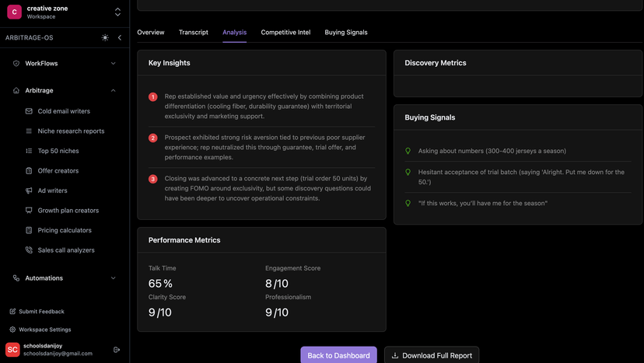This screenshot has height=363, width=644.
Task: Click the 9 /10 value under Professionalism
Action: 276,312
